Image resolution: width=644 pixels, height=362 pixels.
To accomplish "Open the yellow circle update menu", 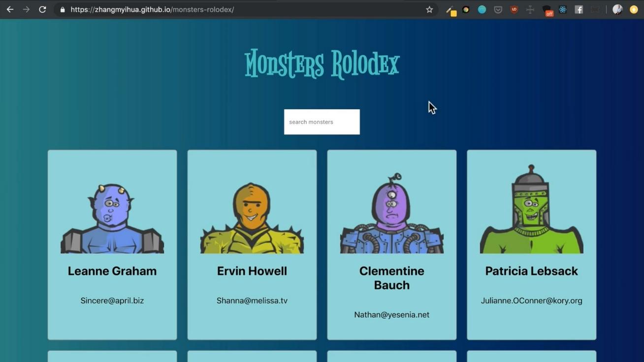I will click(x=634, y=9).
